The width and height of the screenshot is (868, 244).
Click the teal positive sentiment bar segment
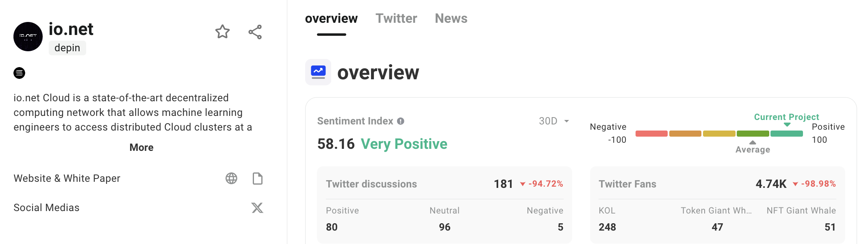point(787,133)
